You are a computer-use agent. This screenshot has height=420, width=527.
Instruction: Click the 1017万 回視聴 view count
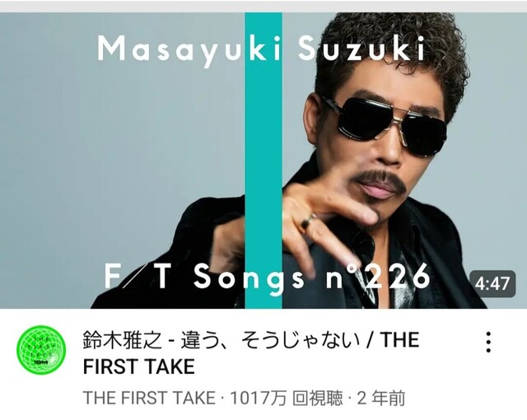point(286,398)
